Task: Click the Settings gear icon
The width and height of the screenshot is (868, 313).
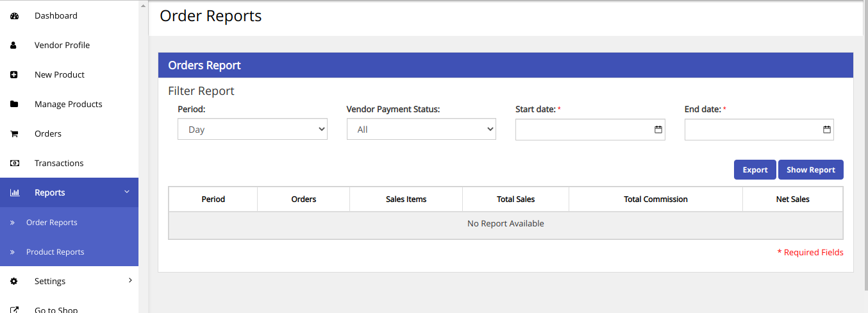Action: [14, 282]
